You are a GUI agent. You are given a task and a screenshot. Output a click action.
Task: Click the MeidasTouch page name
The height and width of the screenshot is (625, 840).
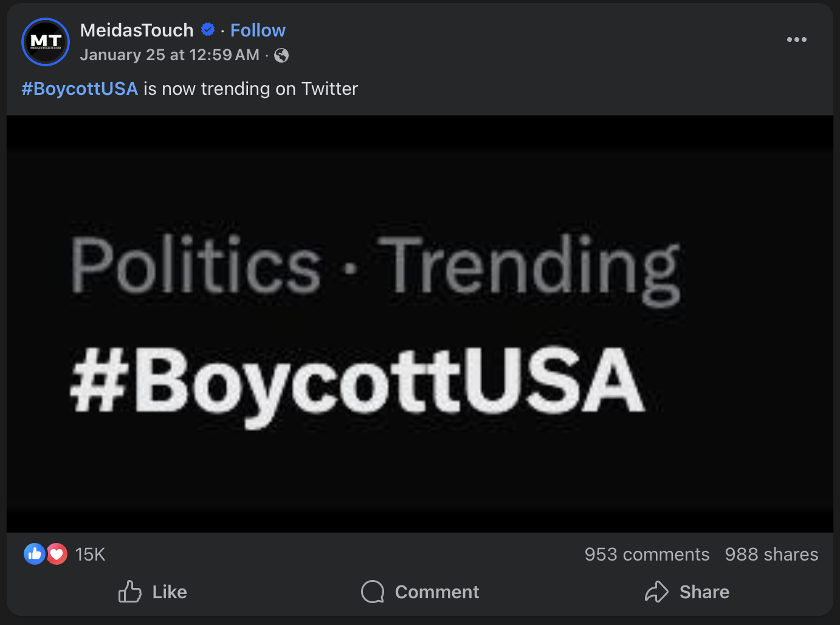[137, 30]
